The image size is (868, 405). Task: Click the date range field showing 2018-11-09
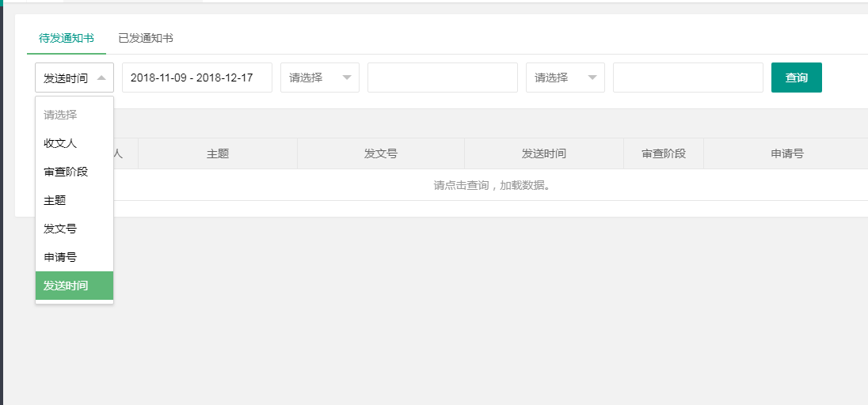pos(196,78)
